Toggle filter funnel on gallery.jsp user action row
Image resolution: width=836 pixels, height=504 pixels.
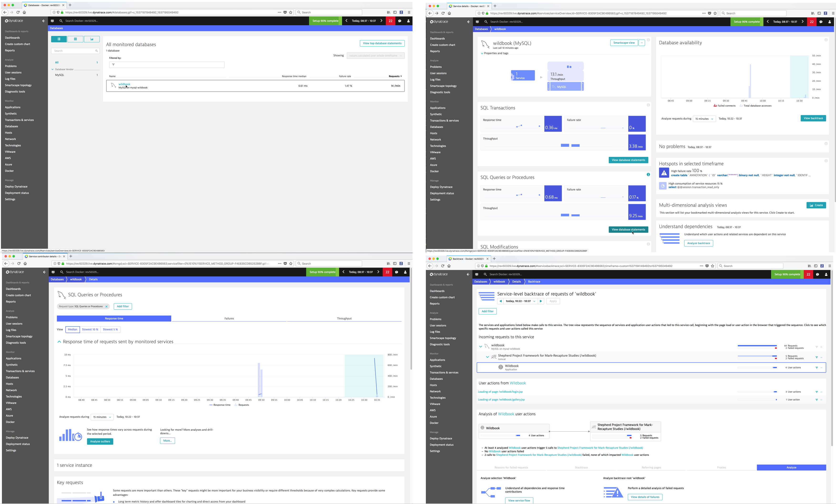(x=817, y=400)
